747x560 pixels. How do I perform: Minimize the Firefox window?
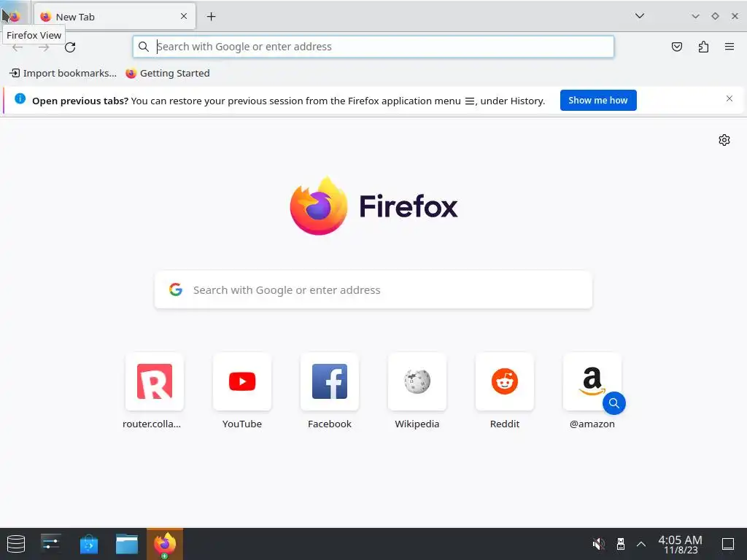[x=695, y=16]
